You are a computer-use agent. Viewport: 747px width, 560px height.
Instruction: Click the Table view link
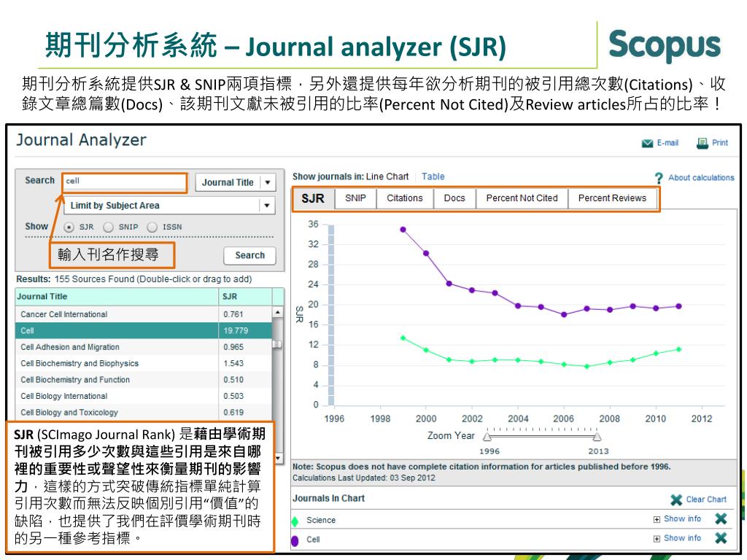tap(433, 176)
